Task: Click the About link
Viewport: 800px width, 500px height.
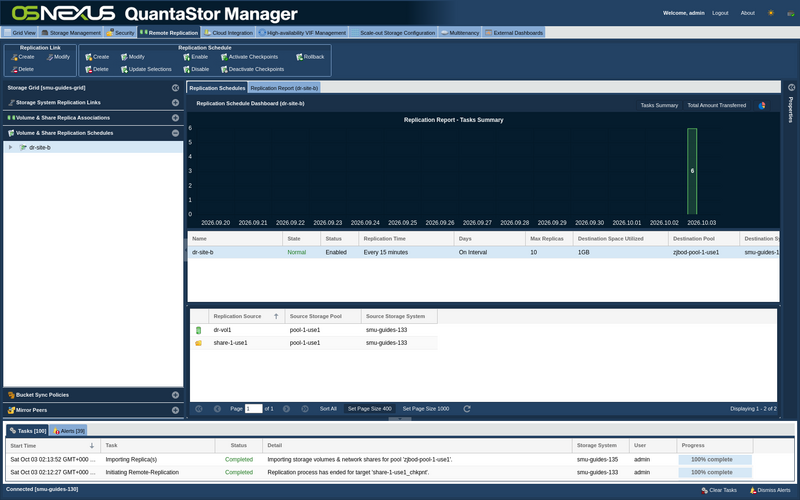Action: point(747,13)
